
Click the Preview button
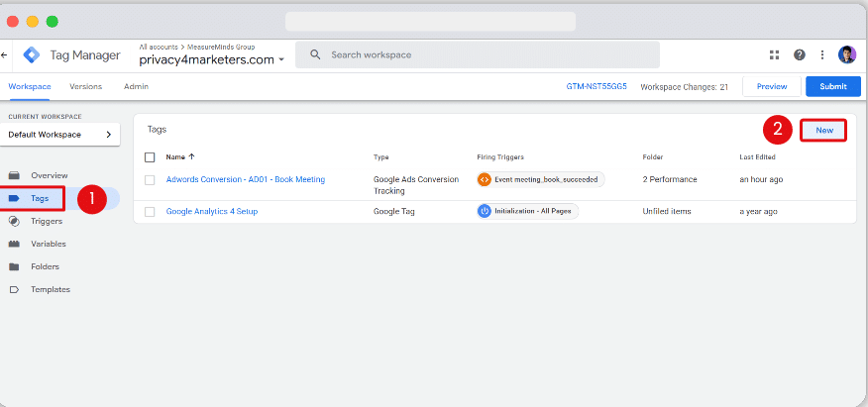point(772,87)
